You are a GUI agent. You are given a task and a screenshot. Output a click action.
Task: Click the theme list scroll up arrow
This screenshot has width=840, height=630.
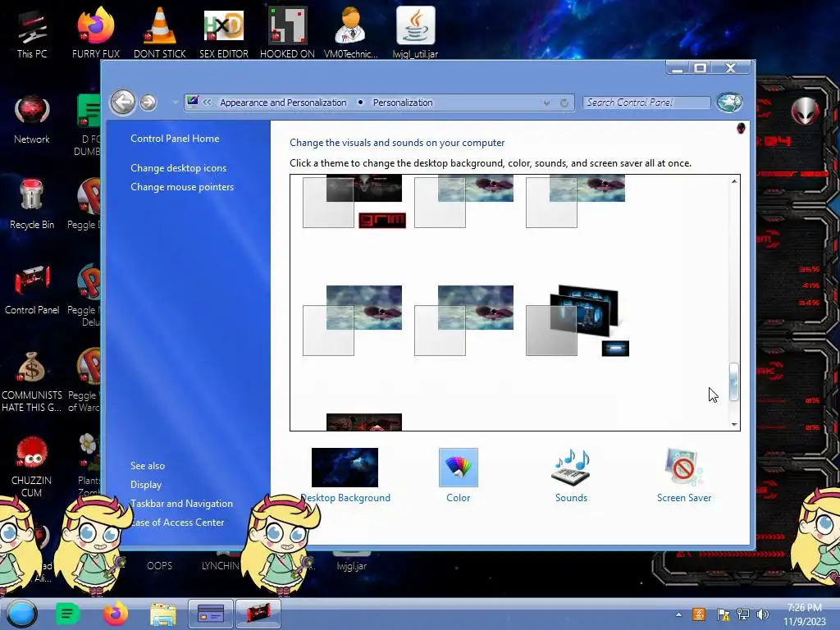click(x=734, y=181)
